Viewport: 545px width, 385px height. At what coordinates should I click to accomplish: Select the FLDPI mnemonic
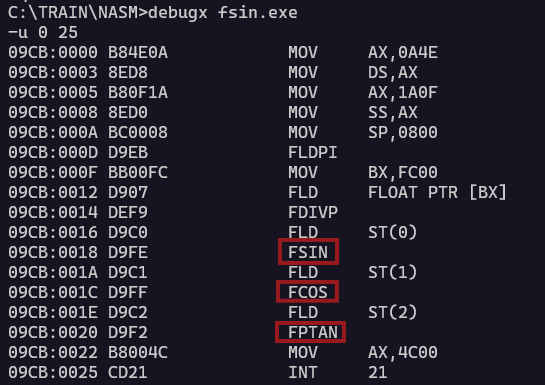pos(312,153)
